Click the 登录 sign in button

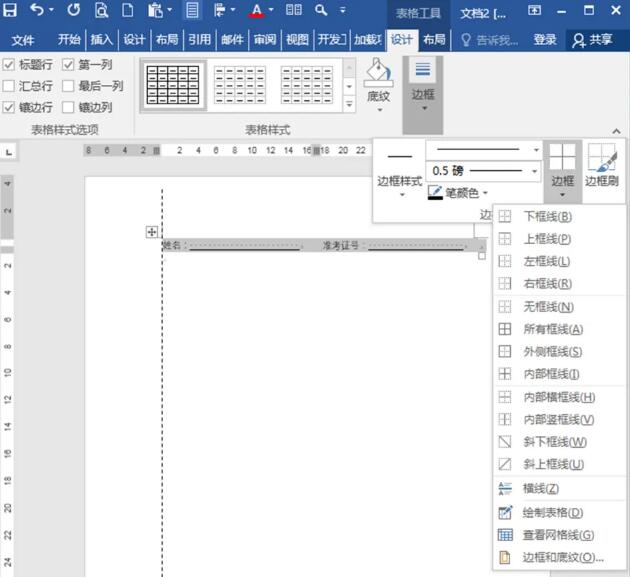point(545,40)
